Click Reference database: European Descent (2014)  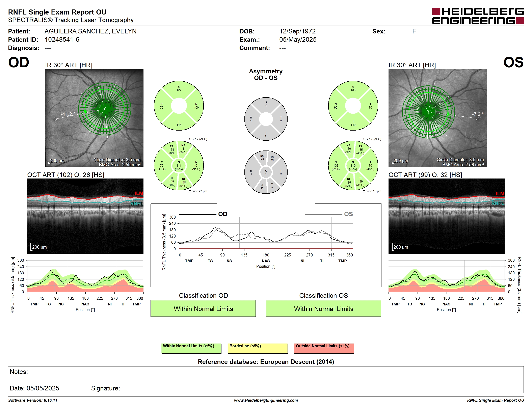click(x=266, y=362)
